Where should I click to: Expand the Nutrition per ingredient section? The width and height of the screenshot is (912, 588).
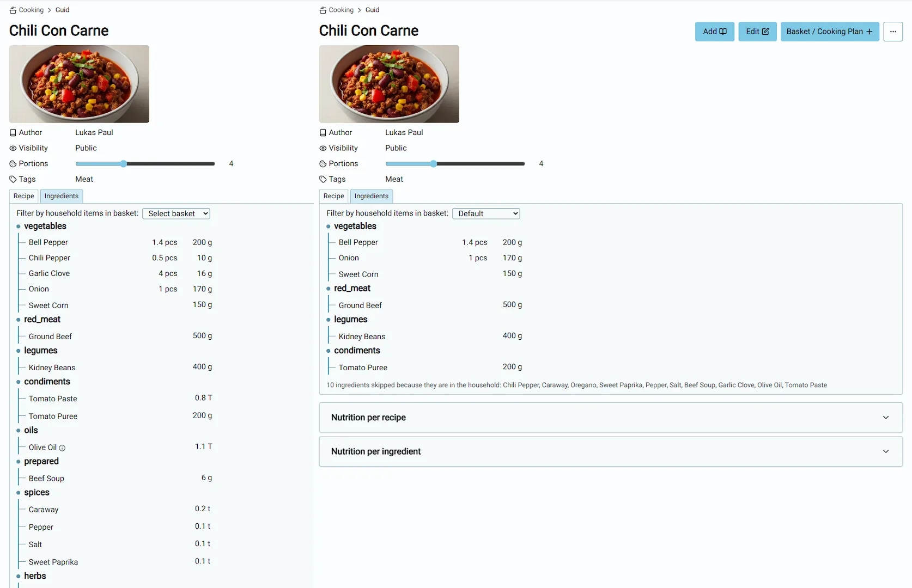[x=610, y=451]
